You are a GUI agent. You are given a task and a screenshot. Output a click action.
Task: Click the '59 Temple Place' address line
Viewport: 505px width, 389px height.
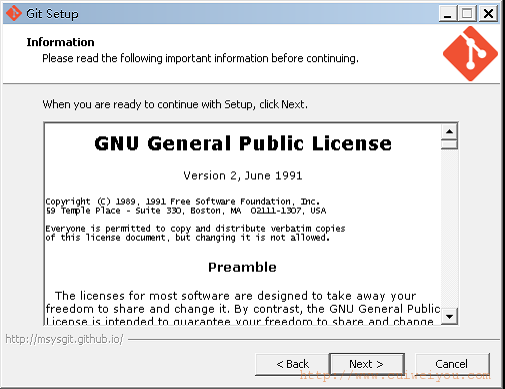click(186, 211)
